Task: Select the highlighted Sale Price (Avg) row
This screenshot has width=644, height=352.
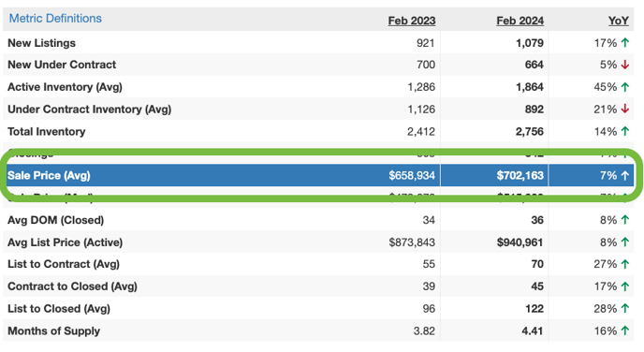Action: 318,175
